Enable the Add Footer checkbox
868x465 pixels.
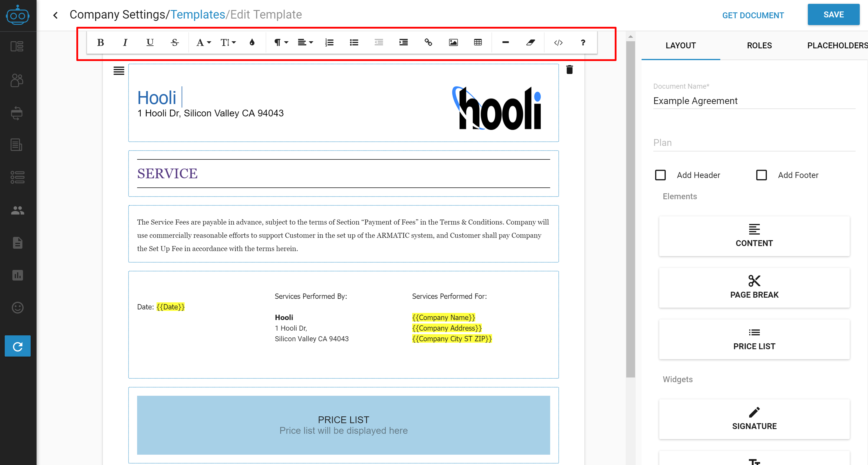762,175
